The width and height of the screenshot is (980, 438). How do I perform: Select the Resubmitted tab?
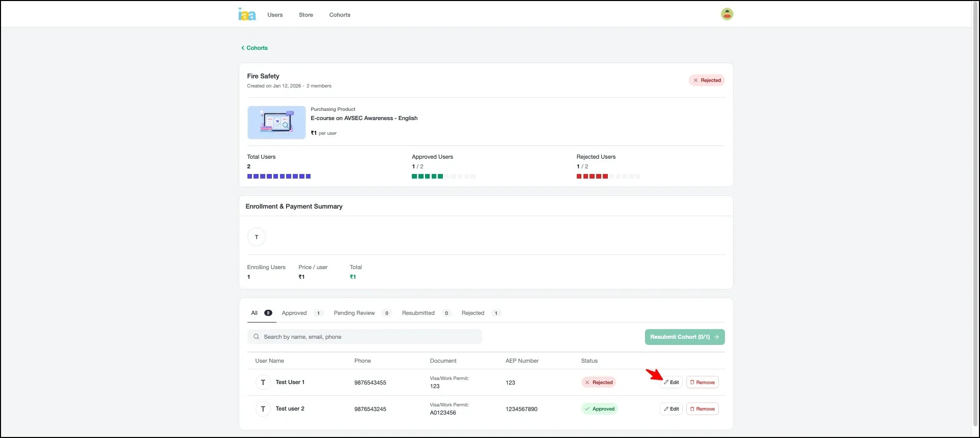(x=418, y=313)
